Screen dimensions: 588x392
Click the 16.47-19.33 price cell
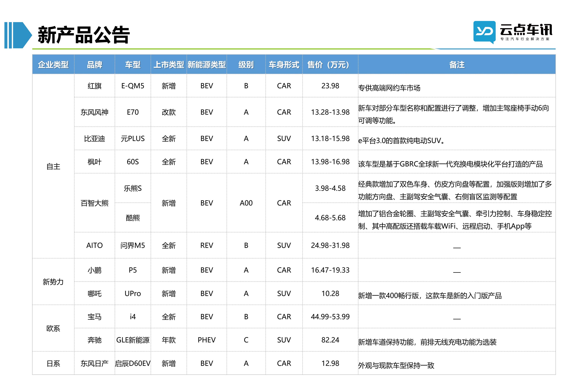[330, 270]
